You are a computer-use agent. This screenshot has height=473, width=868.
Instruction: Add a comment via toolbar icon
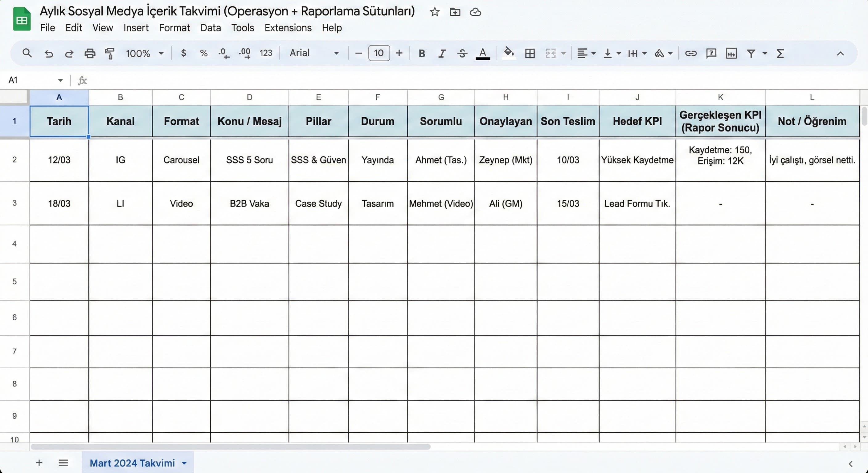coord(711,53)
